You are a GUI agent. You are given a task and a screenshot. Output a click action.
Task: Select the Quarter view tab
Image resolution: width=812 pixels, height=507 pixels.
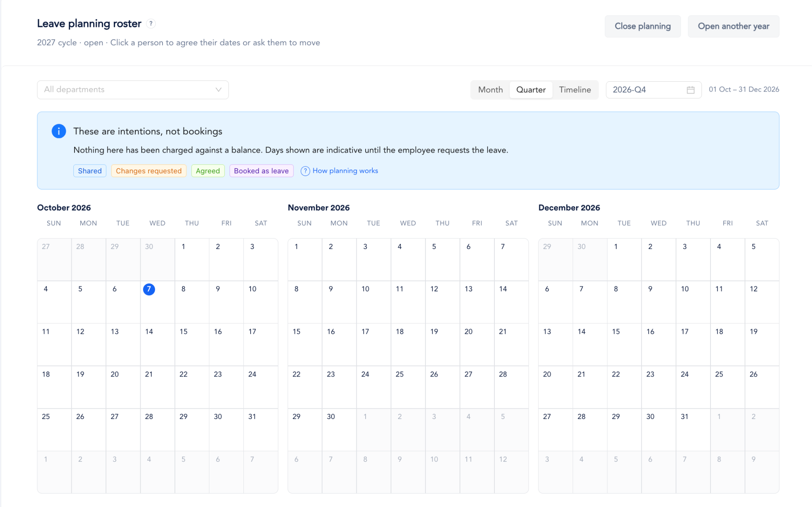531,90
